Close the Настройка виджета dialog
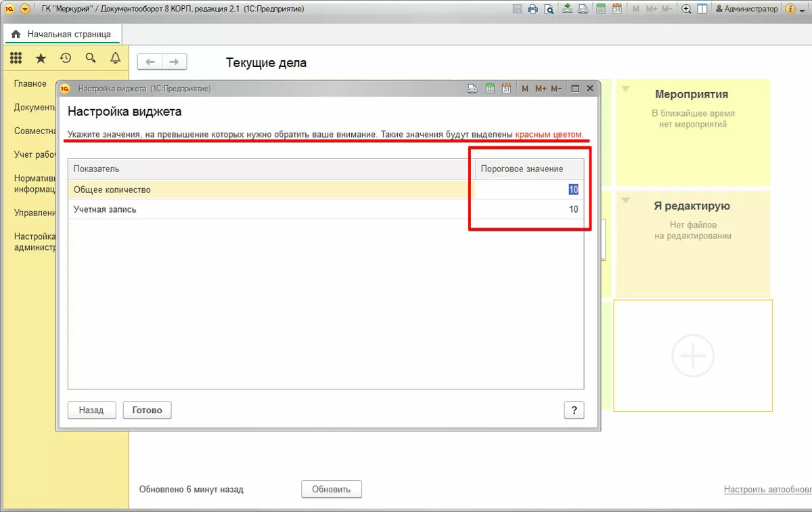Screen dimensions: 812x512 point(590,89)
